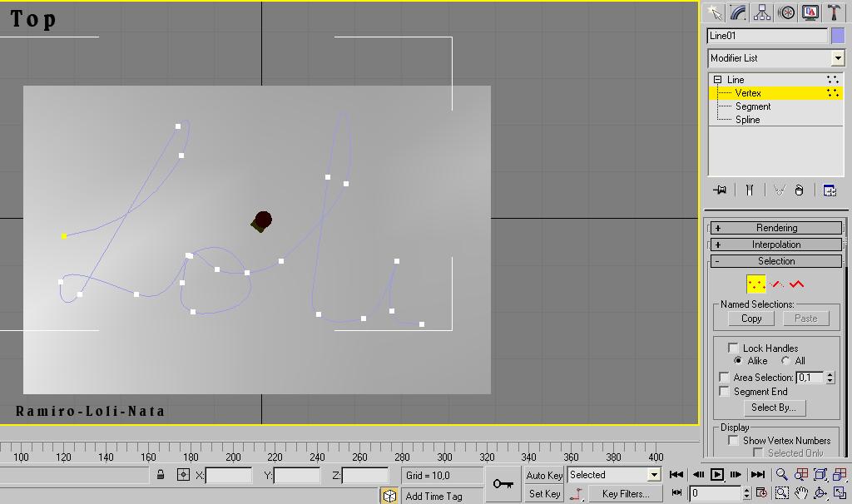Toggle the Pin Stack icon

coord(720,190)
